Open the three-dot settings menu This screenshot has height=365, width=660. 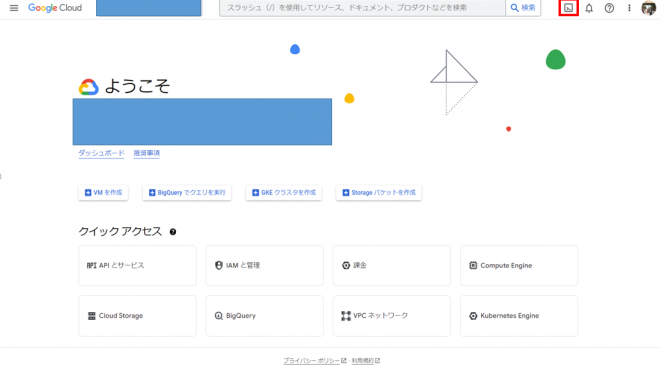[x=629, y=8]
